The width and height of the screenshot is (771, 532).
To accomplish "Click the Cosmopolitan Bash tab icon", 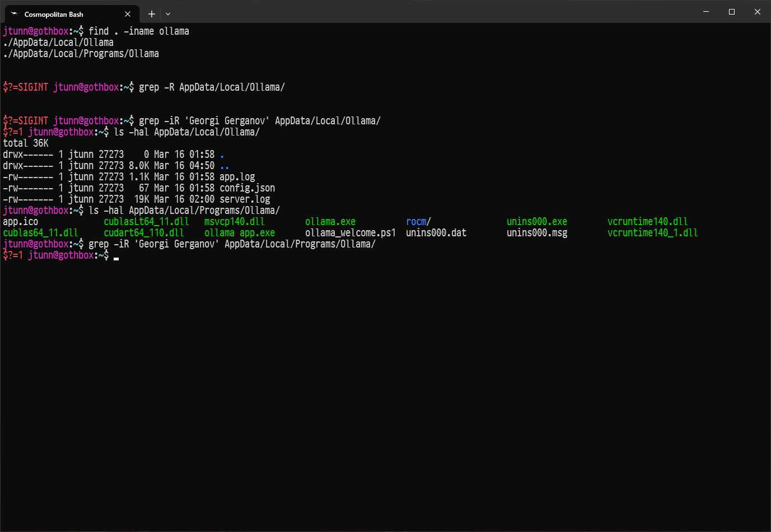I will (14, 14).
